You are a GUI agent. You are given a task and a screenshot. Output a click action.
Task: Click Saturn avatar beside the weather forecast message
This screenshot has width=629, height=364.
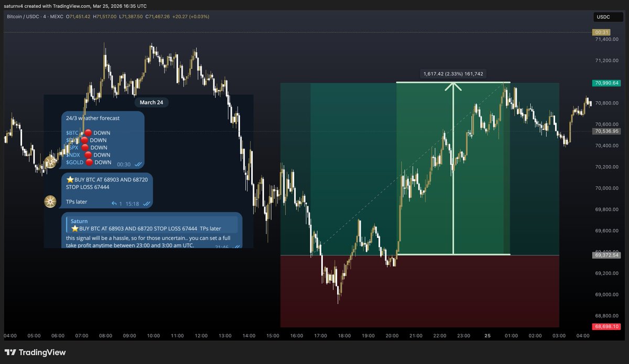(50, 162)
